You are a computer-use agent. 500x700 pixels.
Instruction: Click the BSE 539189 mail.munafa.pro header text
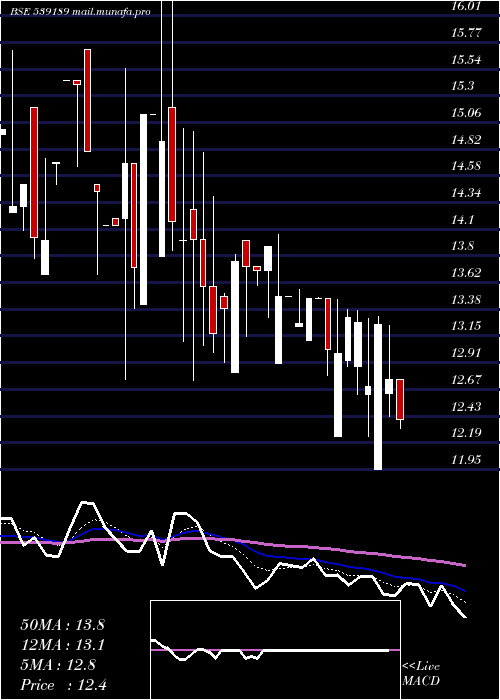[80, 12]
